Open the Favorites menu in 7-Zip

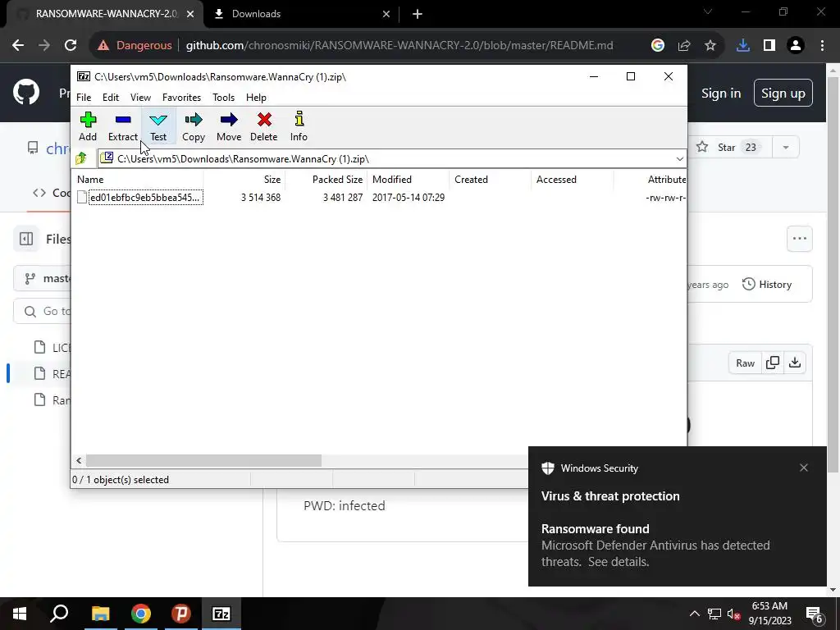(x=181, y=98)
